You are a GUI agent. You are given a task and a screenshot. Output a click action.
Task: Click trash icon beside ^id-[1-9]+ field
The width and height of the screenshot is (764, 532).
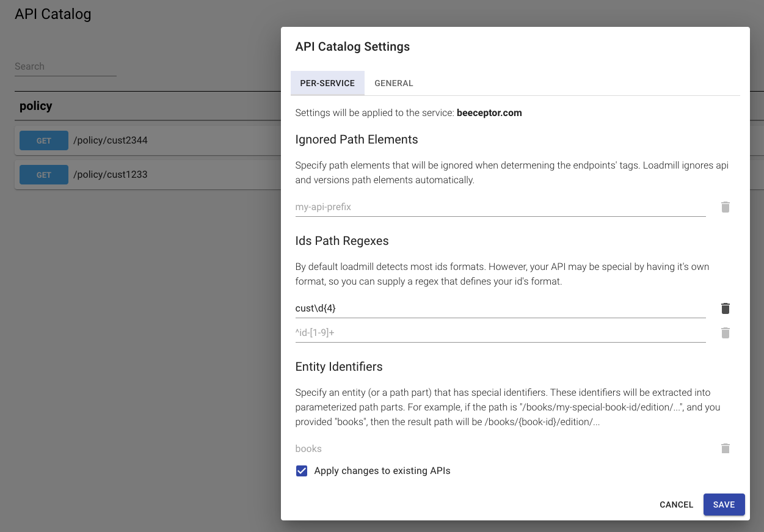click(x=725, y=333)
